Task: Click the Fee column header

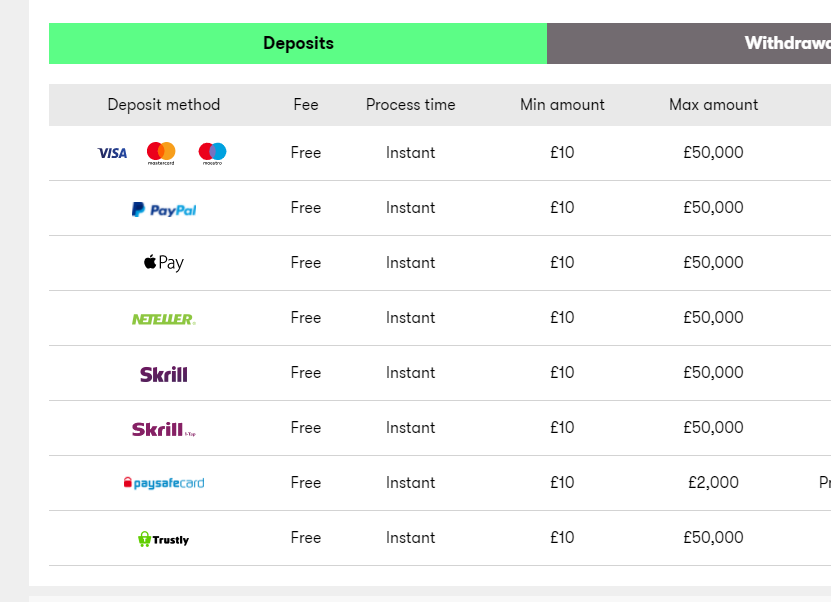Action: (306, 105)
